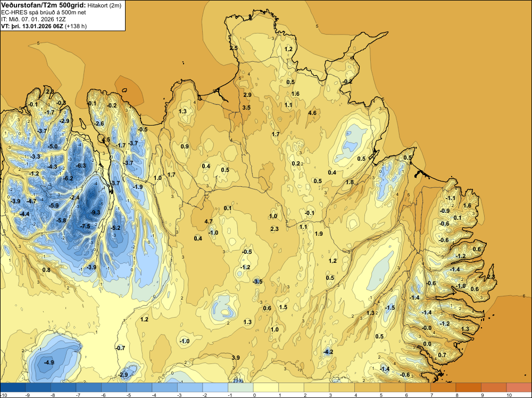The height and width of the screenshot is (398, 532).
Task: Click the legend tick label -6
Action: pos(103,395)
